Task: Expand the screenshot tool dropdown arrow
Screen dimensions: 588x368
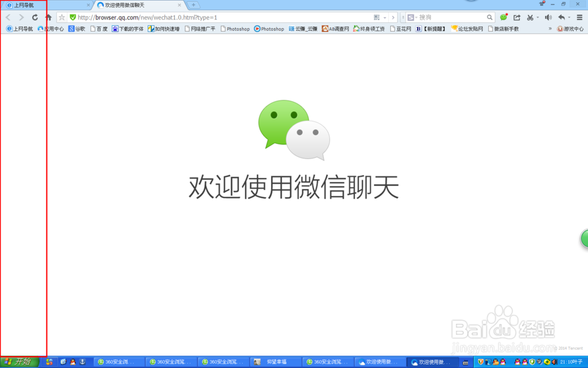Action: point(537,18)
